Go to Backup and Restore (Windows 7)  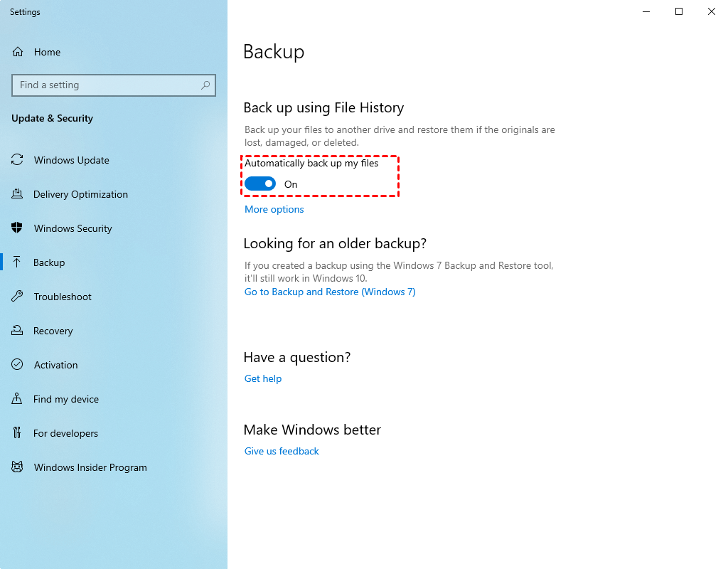pos(330,292)
